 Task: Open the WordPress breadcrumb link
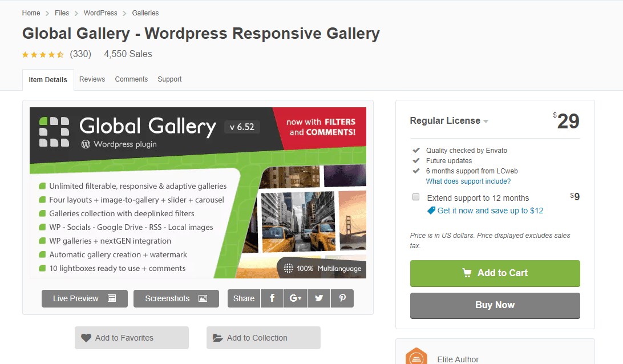point(100,13)
